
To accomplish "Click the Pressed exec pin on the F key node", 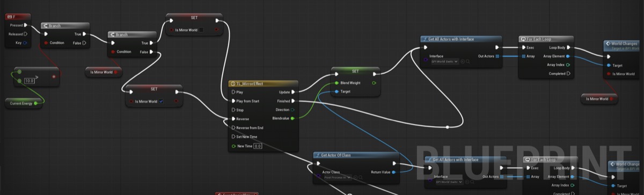I will [x=26, y=25].
